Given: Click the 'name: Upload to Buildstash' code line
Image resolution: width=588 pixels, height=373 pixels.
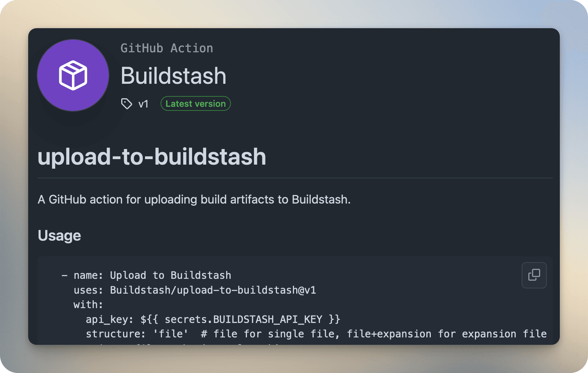Looking at the screenshot, I should (x=146, y=275).
